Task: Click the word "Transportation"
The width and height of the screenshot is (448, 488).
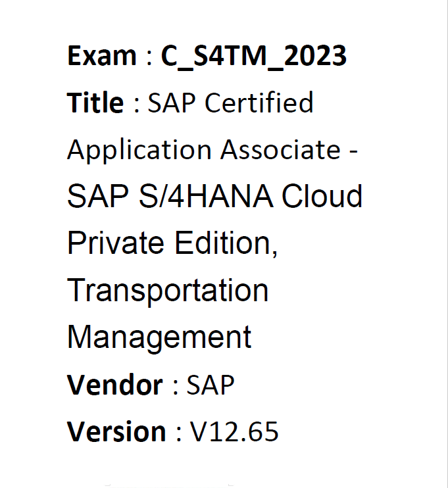Action: (x=168, y=291)
